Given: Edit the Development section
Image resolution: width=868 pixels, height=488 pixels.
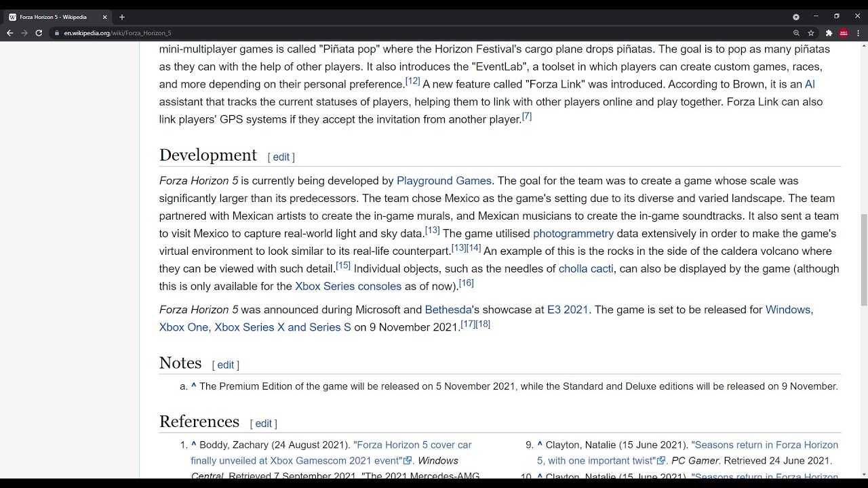Looking at the screenshot, I should (281, 157).
